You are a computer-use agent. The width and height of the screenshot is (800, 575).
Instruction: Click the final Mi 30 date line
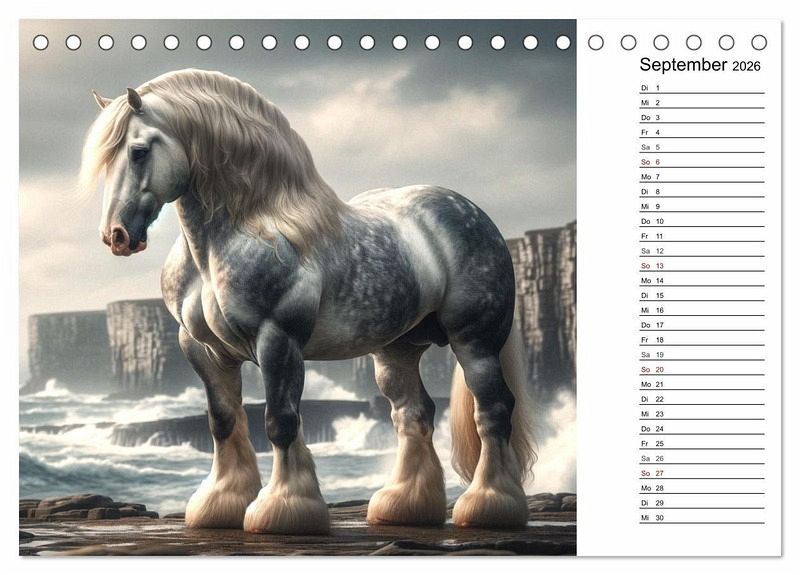pyautogui.click(x=701, y=517)
